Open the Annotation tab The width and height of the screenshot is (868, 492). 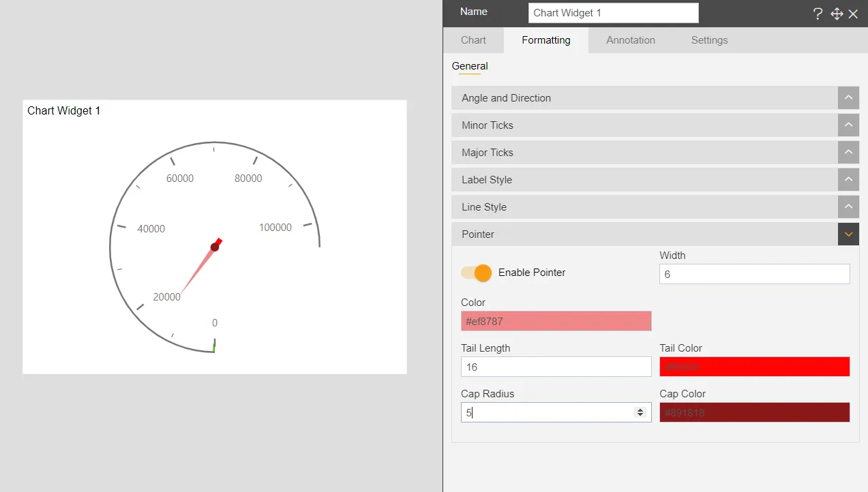[630, 40]
